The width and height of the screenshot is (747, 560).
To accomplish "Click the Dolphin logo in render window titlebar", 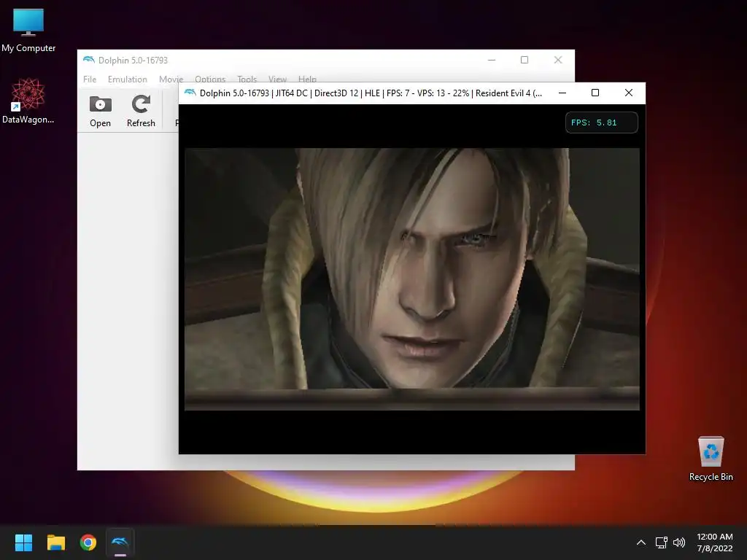I will [190, 93].
